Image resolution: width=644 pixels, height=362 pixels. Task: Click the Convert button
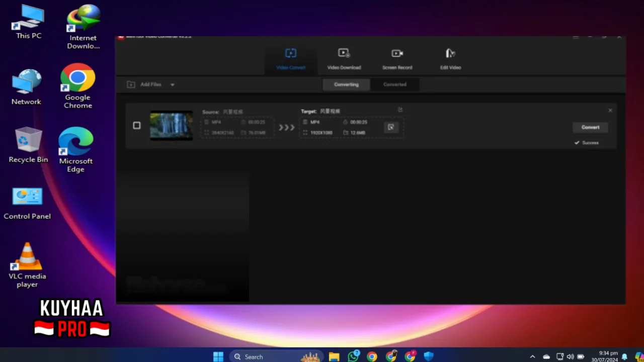[x=590, y=127]
